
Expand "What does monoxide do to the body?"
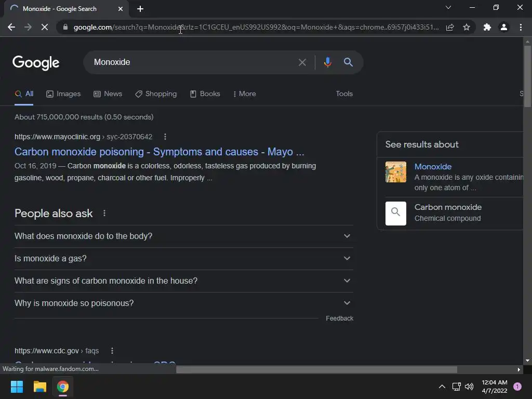(x=183, y=236)
